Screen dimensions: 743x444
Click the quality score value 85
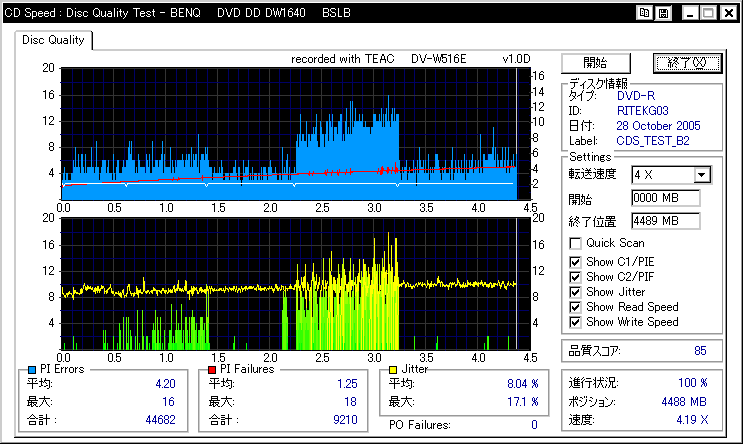[x=700, y=351]
